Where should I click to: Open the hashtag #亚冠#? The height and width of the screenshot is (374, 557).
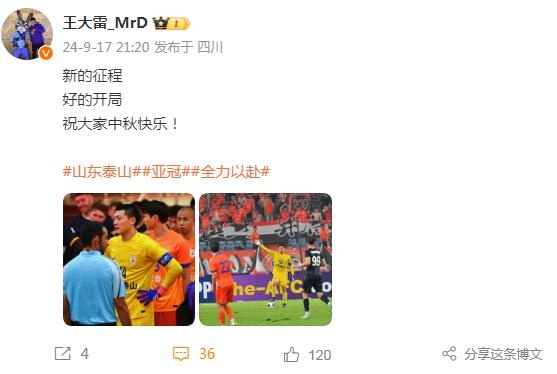(166, 172)
